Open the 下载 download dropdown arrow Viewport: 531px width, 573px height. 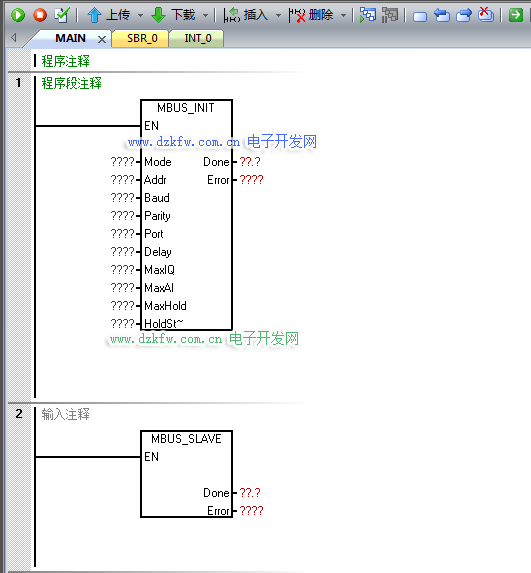(205, 15)
